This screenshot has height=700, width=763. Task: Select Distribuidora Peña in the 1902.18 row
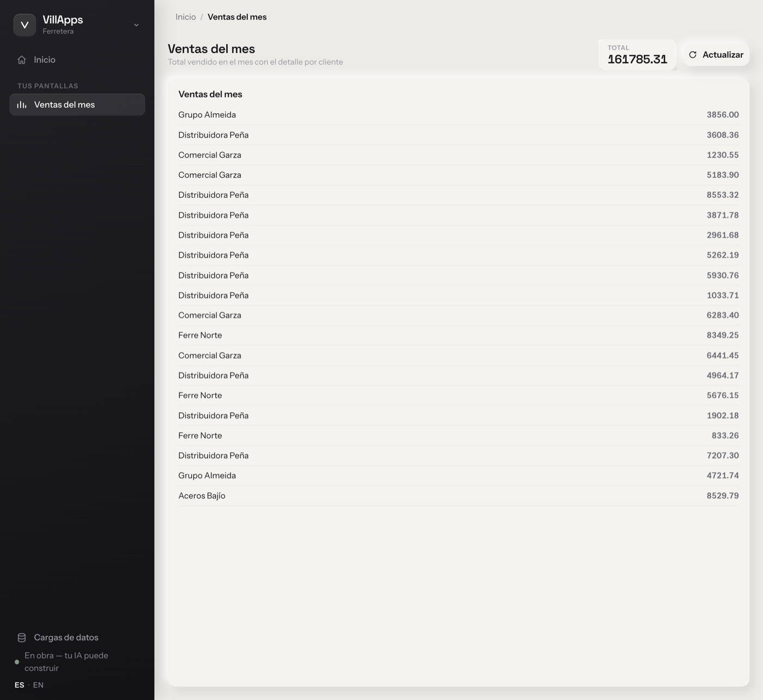click(214, 415)
